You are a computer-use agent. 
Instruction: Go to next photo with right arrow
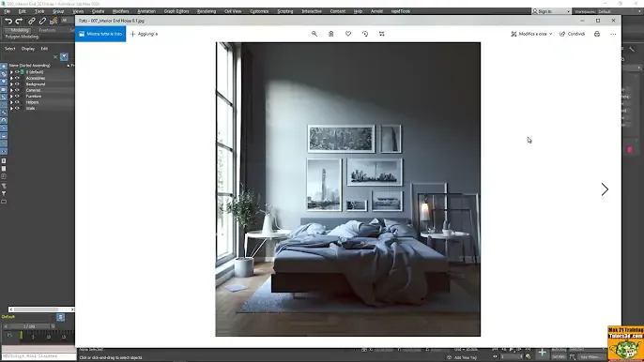pos(605,189)
